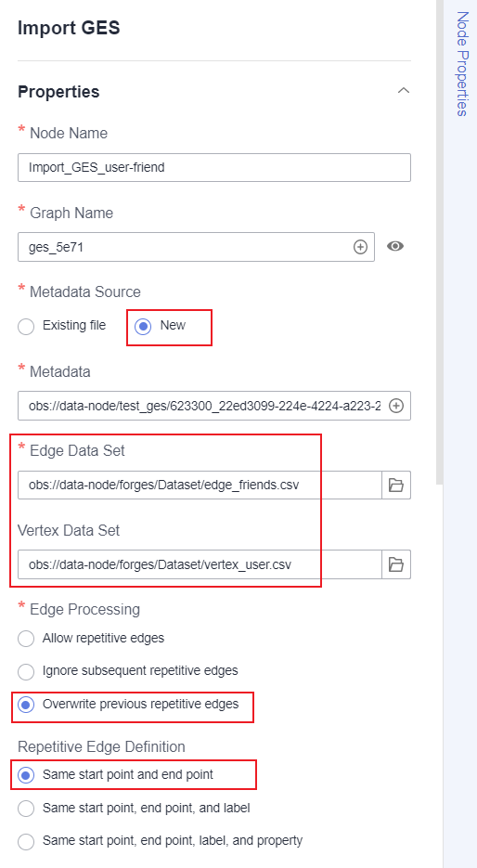Select the Existing file radio button
The height and width of the screenshot is (868, 477).
click(26, 326)
